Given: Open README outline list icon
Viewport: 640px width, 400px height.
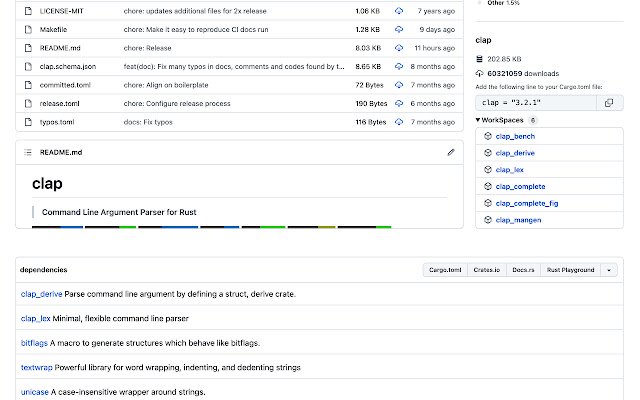Looking at the screenshot, I should coord(28,152).
